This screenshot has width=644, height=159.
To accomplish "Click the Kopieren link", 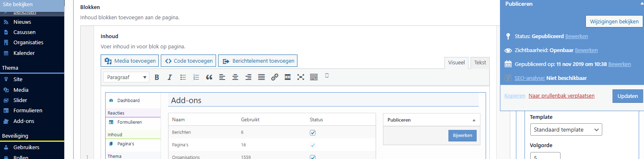I will coord(515,96).
